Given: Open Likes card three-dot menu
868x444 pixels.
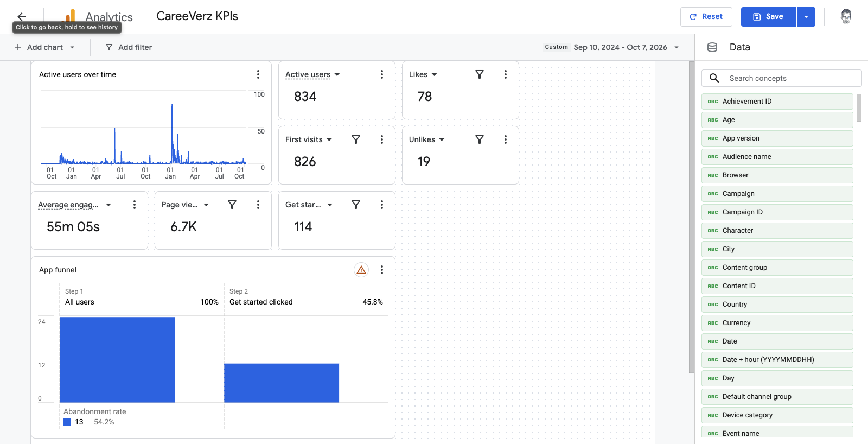Looking at the screenshot, I should tap(506, 74).
